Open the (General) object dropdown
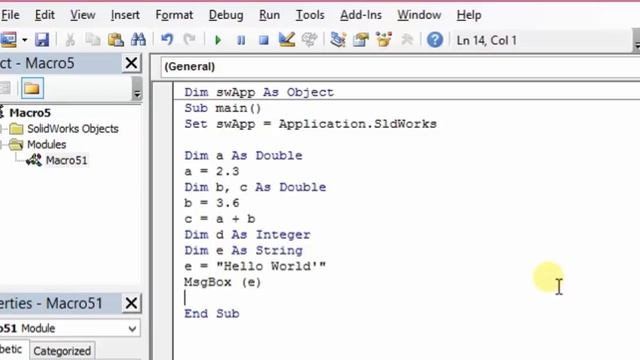 click(x=400, y=67)
